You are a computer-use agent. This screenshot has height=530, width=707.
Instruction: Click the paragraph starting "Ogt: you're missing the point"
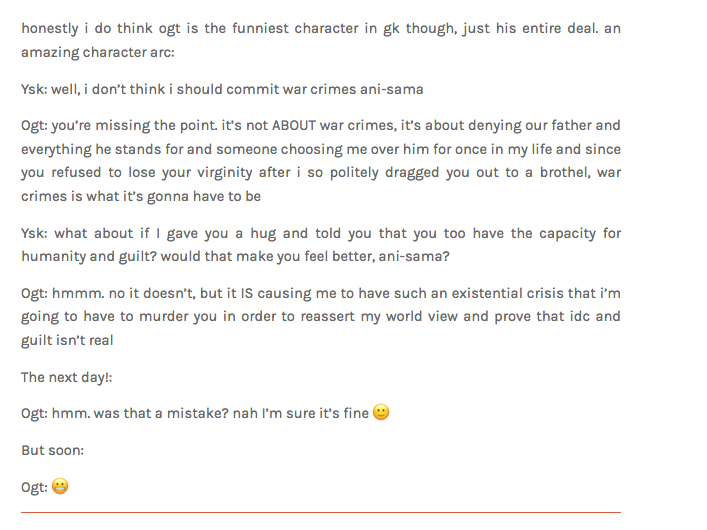tap(321, 161)
